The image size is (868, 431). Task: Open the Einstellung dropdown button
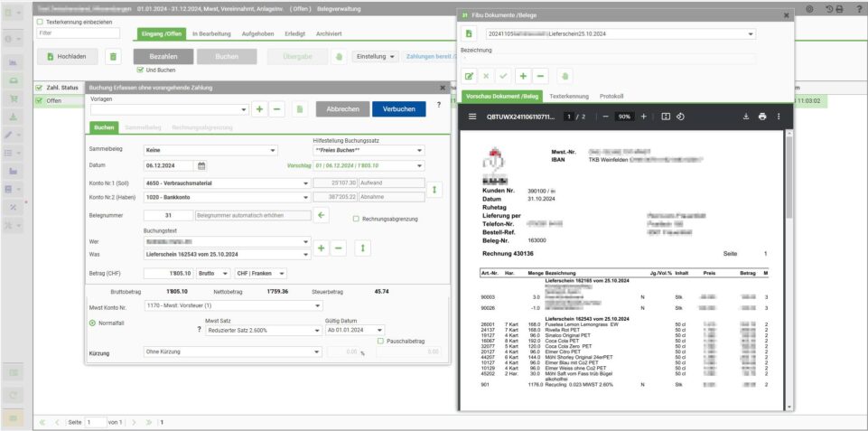tap(376, 57)
